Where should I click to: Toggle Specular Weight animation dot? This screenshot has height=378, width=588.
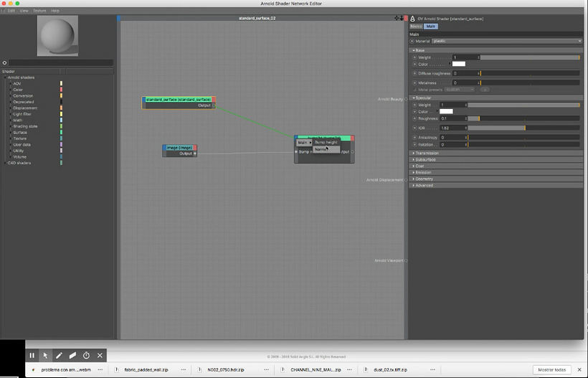(414, 105)
